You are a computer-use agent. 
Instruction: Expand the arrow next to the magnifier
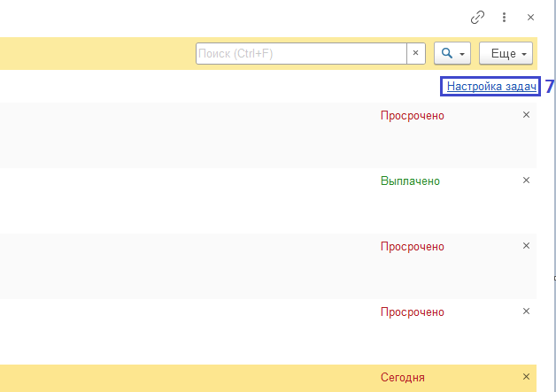tap(462, 54)
